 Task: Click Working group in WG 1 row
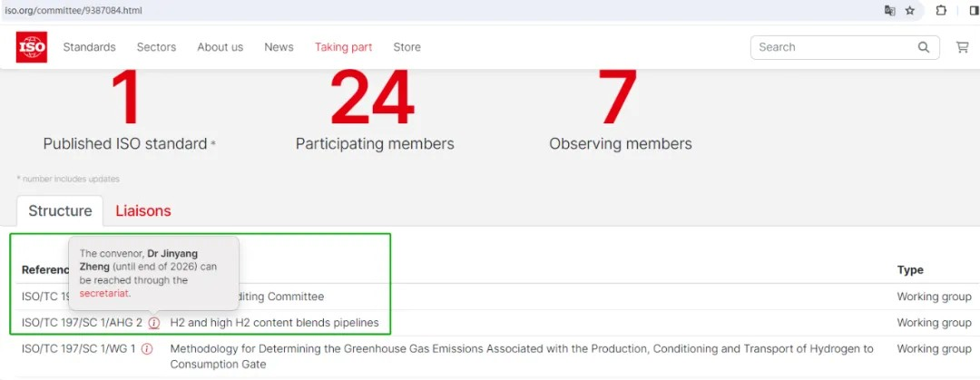point(934,349)
